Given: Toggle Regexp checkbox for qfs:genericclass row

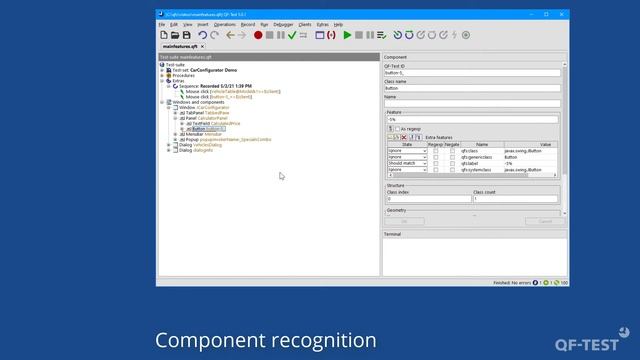Looking at the screenshot, I should tap(436, 157).
